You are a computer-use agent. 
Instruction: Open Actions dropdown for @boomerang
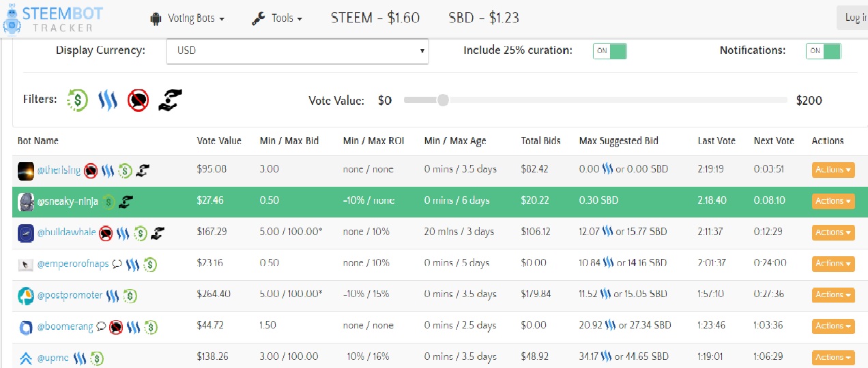pos(833,326)
